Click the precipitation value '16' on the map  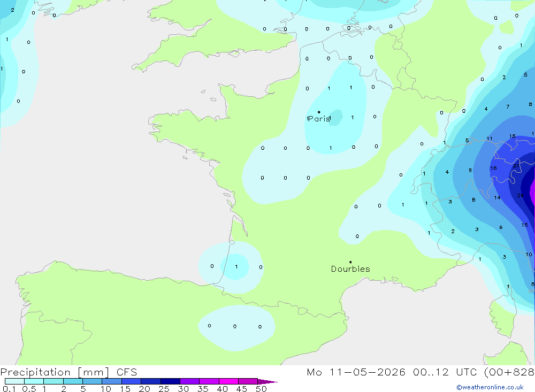(x=493, y=168)
